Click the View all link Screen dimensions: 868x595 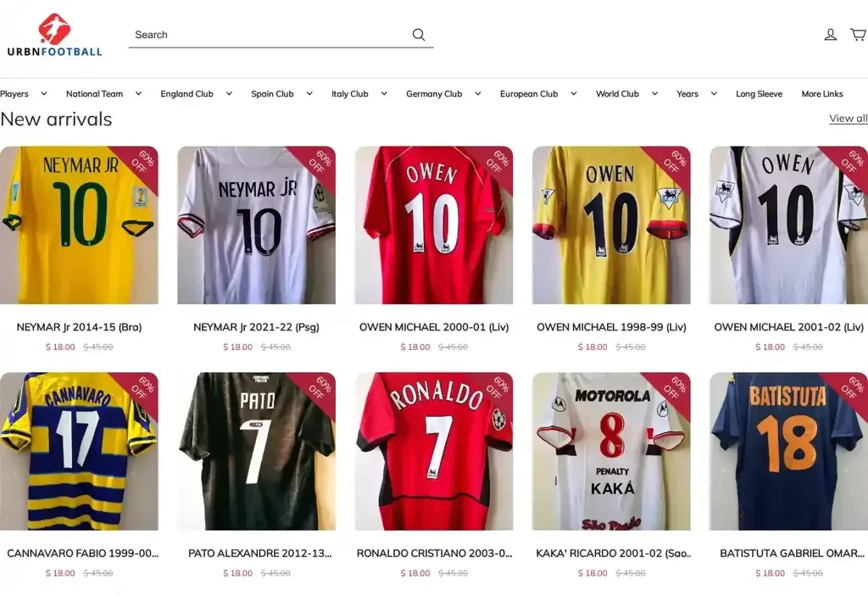848,119
